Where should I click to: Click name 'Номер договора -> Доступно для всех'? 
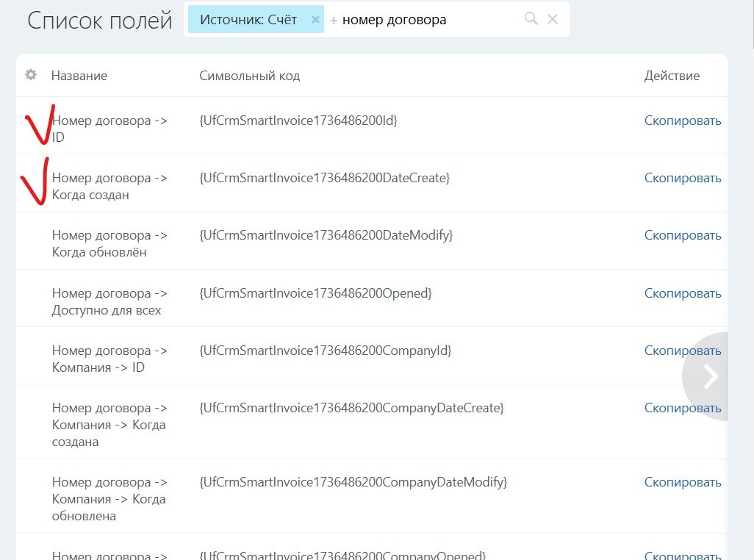click(109, 301)
